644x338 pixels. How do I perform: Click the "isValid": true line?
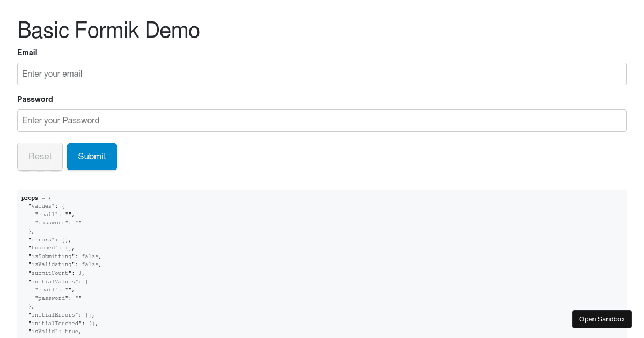click(55, 332)
